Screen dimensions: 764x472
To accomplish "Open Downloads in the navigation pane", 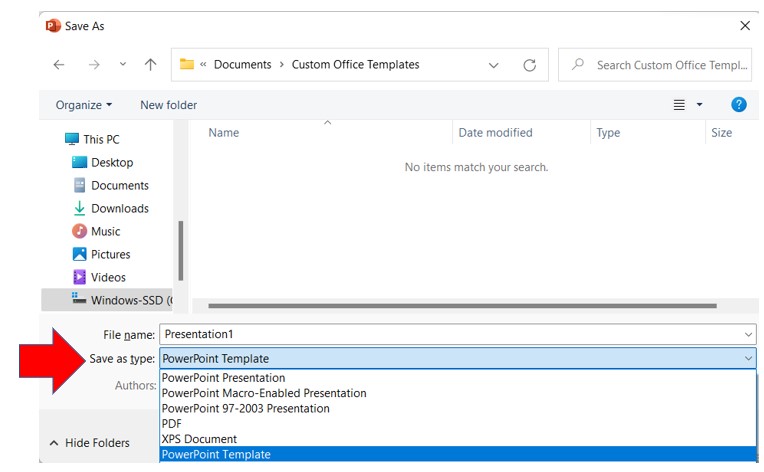I will click(x=120, y=208).
